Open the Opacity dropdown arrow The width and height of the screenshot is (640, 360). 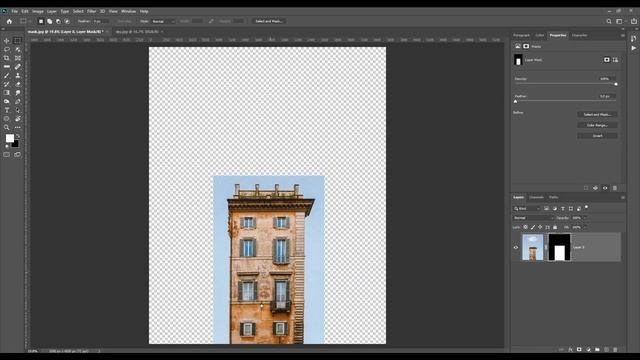(x=585, y=218)
